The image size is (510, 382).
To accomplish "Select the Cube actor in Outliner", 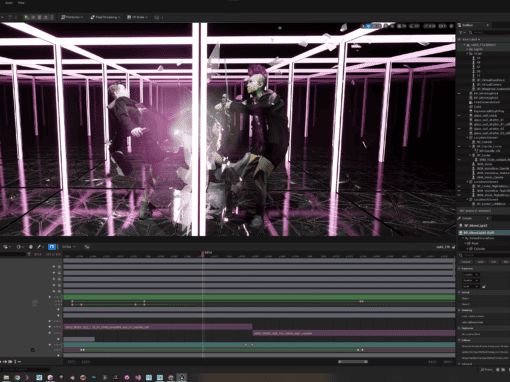I will 477,107.
